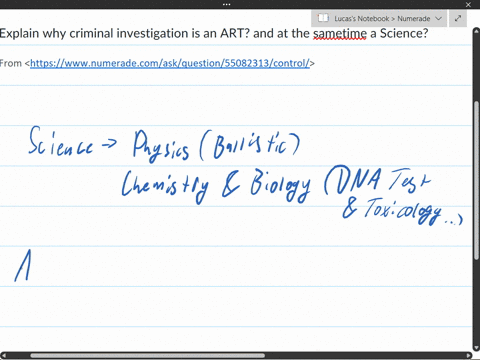Click the down arrow of the vertical scrollbar
The width and height of the screenshot is (480, 360).
(476, 347)
